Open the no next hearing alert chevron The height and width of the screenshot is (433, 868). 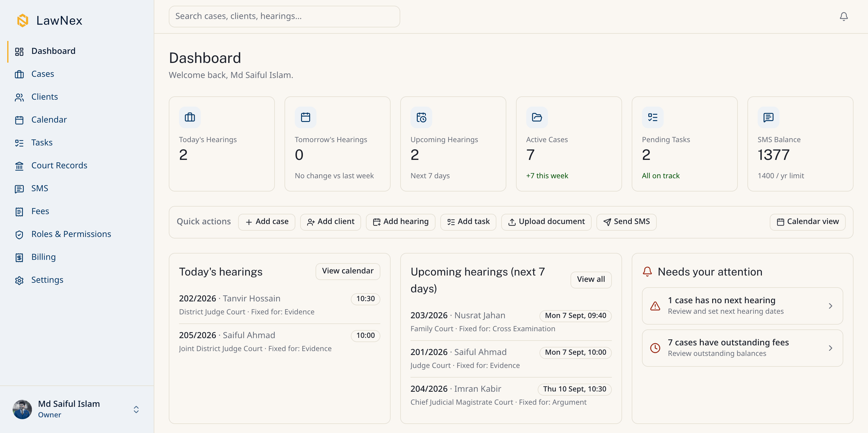pyautogui.click(x=831, y=306)
